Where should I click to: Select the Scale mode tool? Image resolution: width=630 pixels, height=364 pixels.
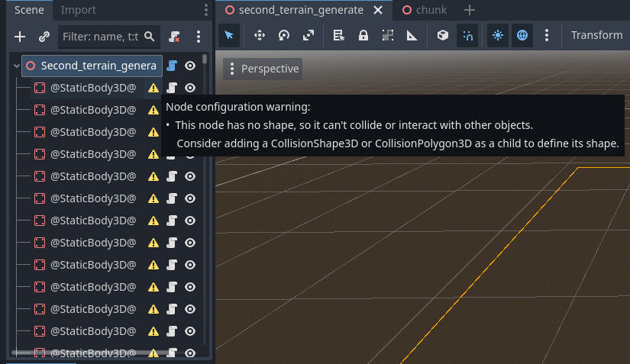[309, 35]
